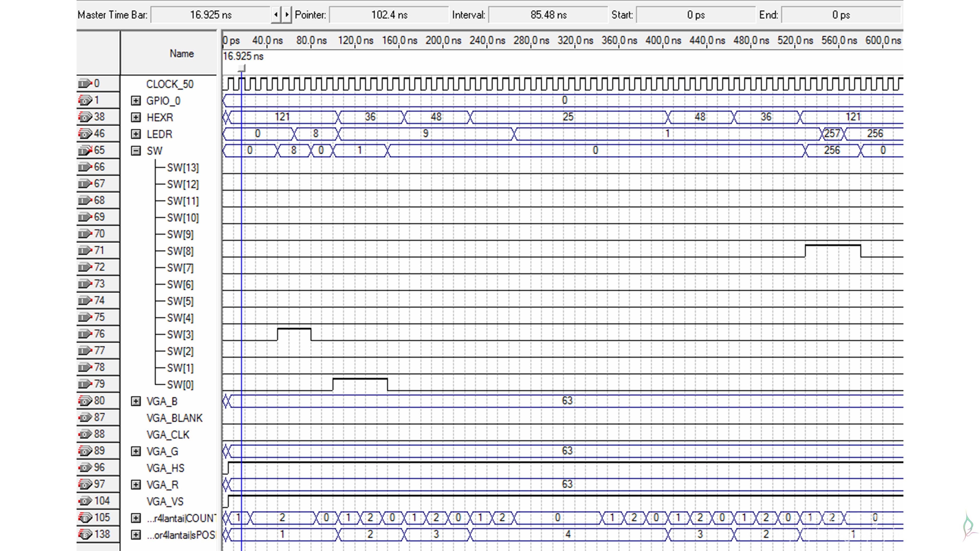
Task: Expand the VGA_R bus group
Action: [x=136, y=484]
